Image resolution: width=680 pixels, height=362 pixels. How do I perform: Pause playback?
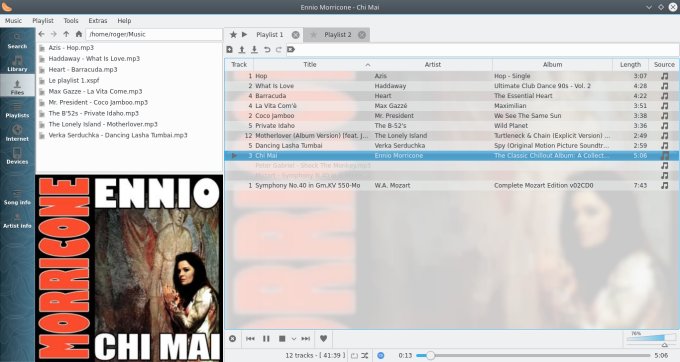[266, 339]
